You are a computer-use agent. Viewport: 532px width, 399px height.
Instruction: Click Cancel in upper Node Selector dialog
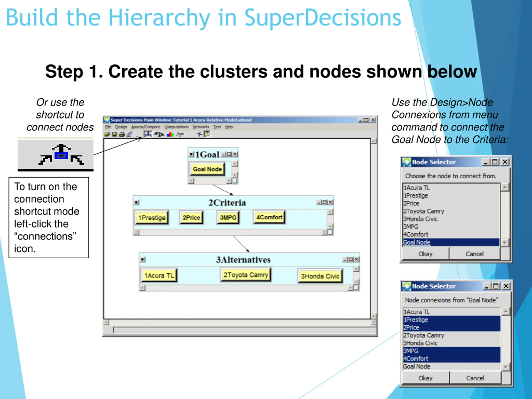pos(474,254)
